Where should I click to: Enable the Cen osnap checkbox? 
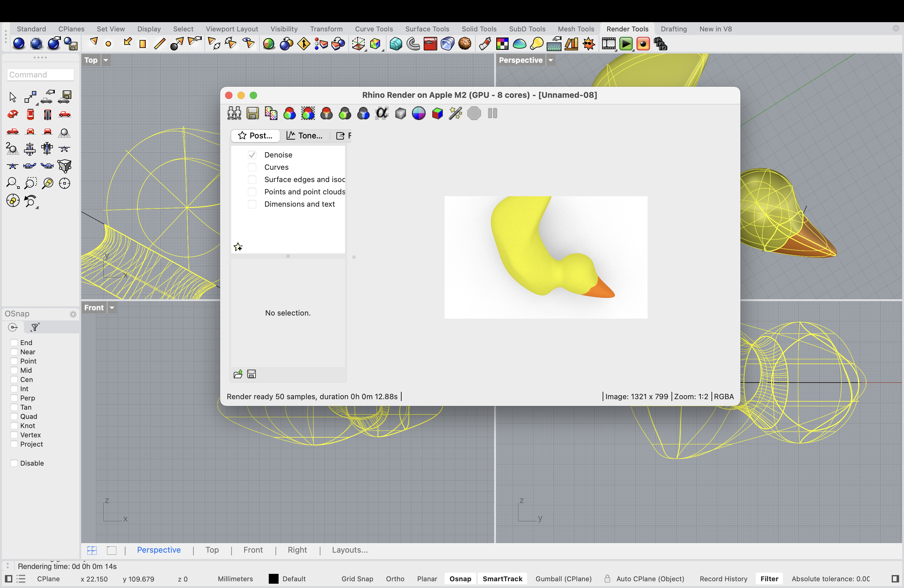tap(14, 379)
